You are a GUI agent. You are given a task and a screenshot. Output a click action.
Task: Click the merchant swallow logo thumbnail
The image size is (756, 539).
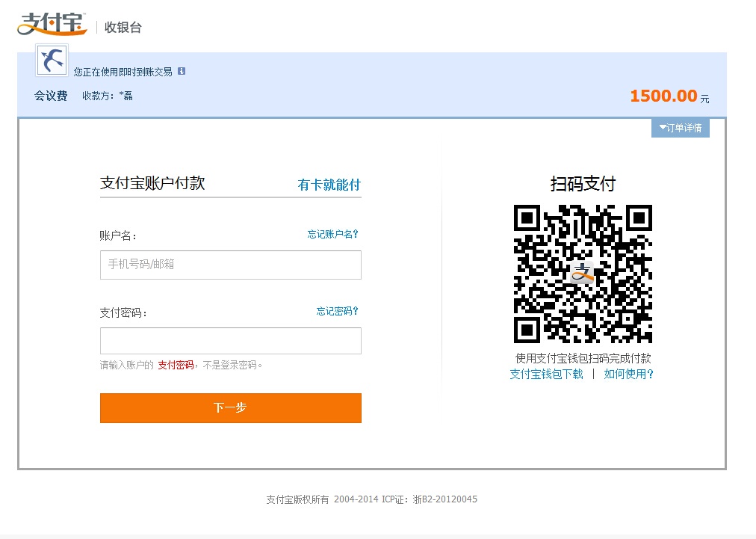click(x=52, y=61)
